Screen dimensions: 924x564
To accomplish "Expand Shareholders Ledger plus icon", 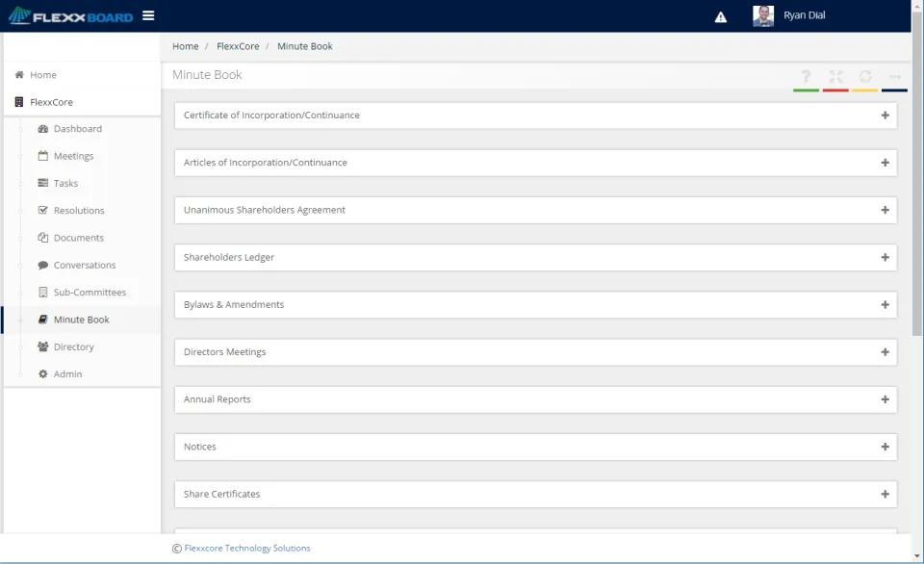I will point(885,258).
